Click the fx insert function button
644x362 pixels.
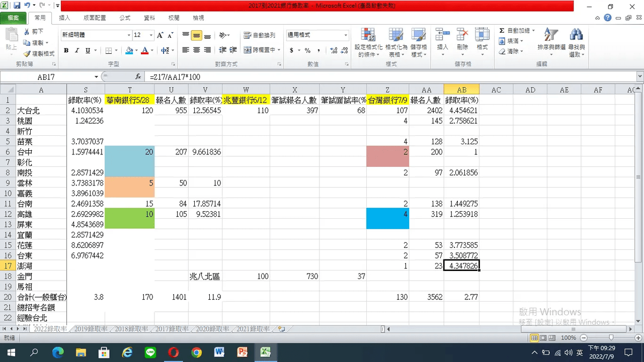[x=138, y=77]
